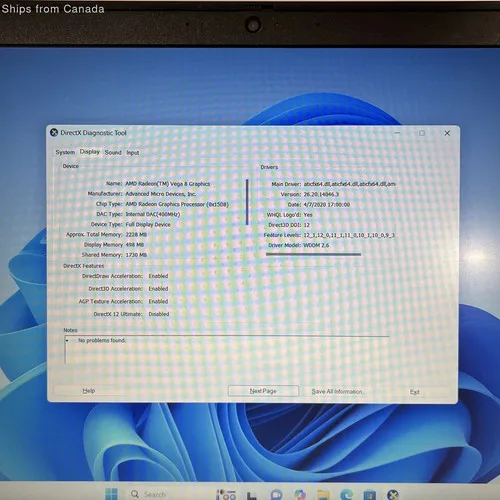Screen dimensions: 500x500
Task: Click DirectDraw Acceleration 'Enabled' value
Action: (158, 276)
